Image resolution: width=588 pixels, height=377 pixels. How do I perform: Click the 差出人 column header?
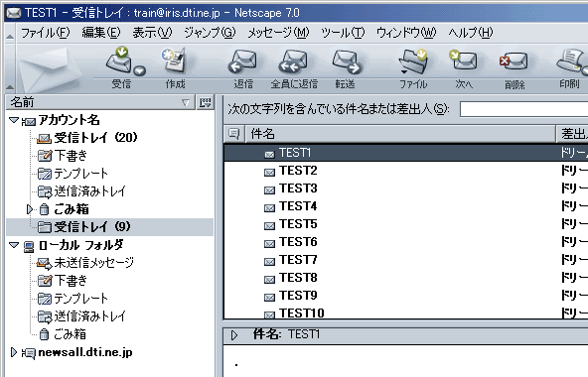572,134
